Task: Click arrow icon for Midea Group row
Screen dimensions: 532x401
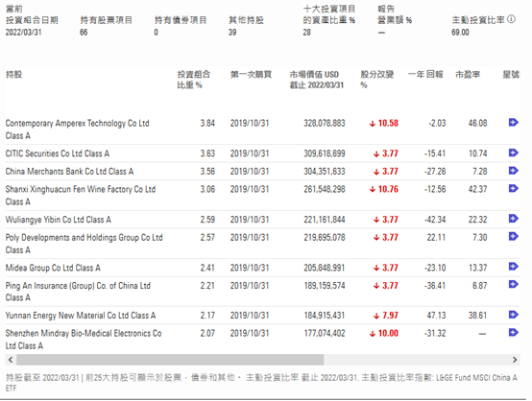Action: 514,267
